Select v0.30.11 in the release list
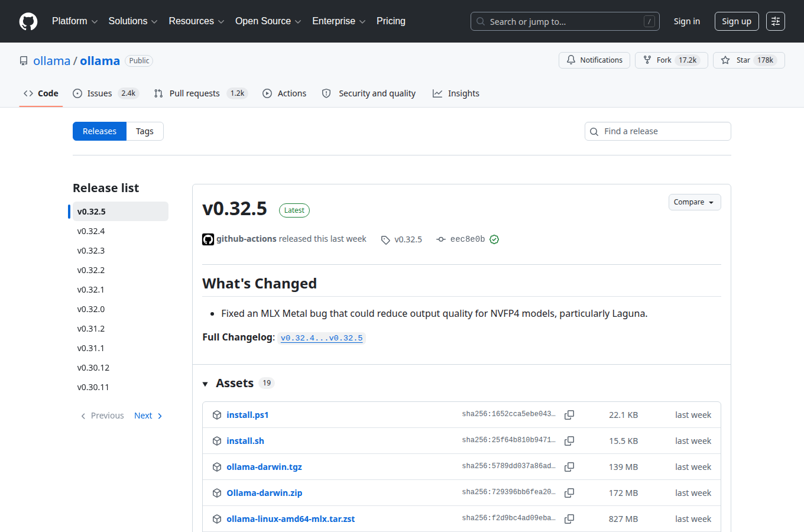804x532 pixels. (x=120, y=387)
